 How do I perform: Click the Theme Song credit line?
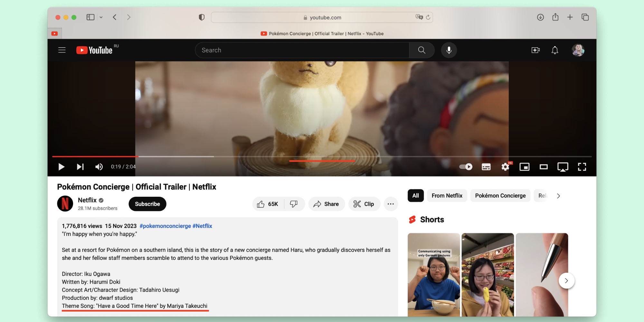tap(135, 306)
